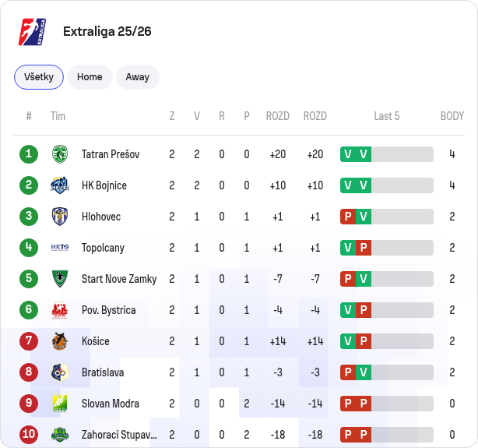Image resolution: width=478 pixels, height=448 pixels.
Task: Click the HK Bojnice club logo
Action: 60,185
